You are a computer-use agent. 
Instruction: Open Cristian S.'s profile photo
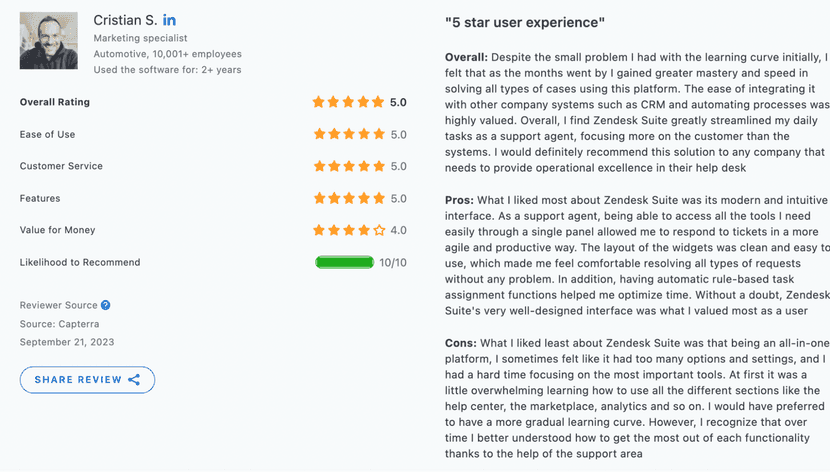click(x=48, y=42)
